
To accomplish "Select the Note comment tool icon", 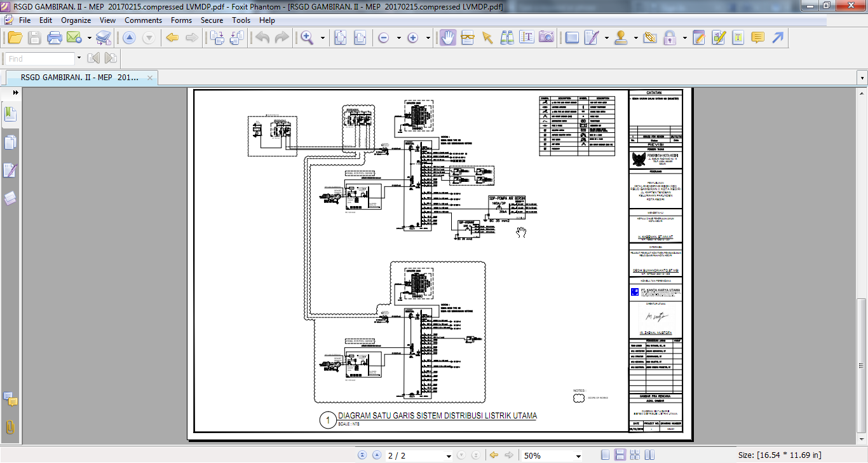I will point(757,38).
